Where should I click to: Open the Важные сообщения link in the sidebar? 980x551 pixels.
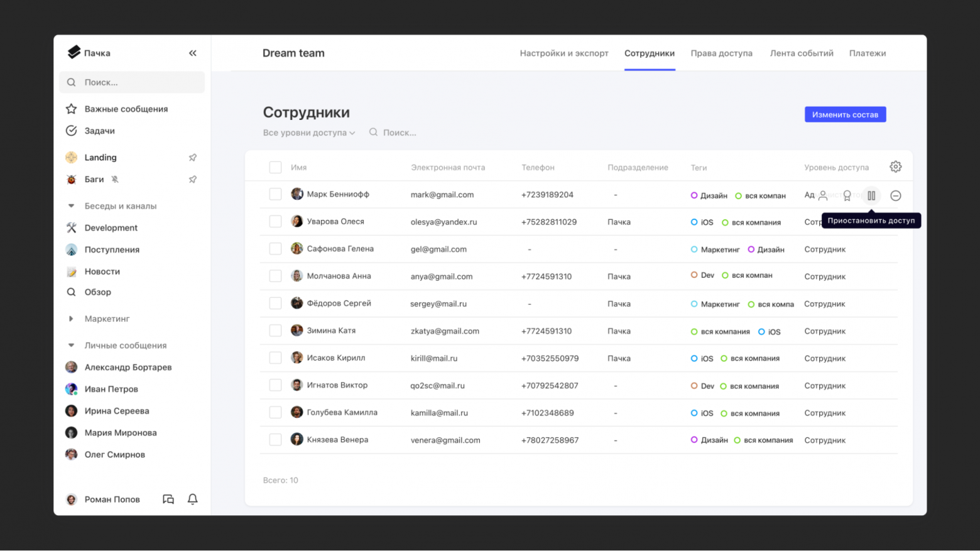[126, 109]
